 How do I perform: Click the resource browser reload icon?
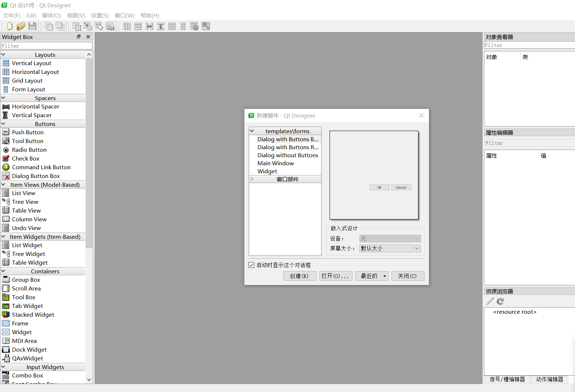pos(501,301)
